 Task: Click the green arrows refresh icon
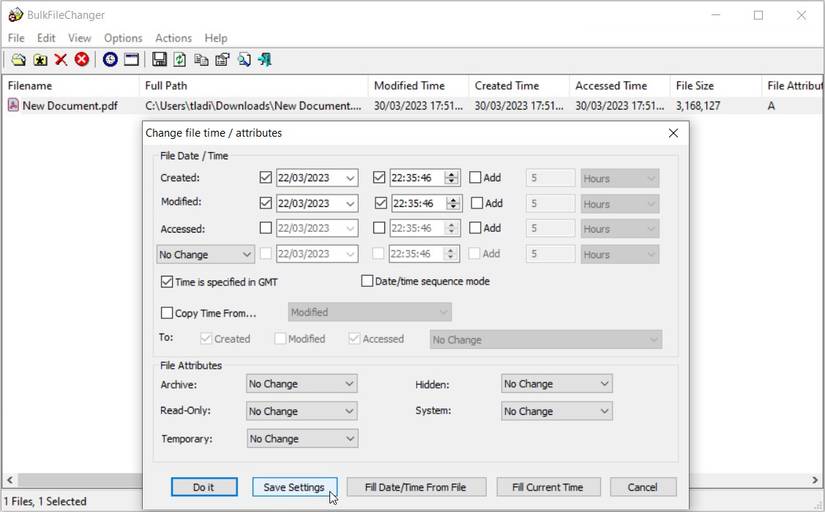[x=180, y=59]
